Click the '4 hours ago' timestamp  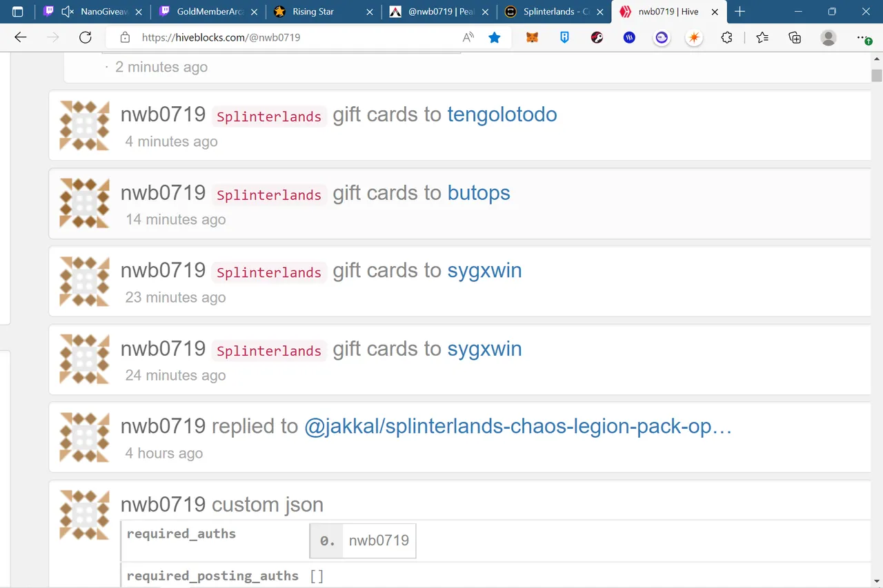click(x=163, y=453)
